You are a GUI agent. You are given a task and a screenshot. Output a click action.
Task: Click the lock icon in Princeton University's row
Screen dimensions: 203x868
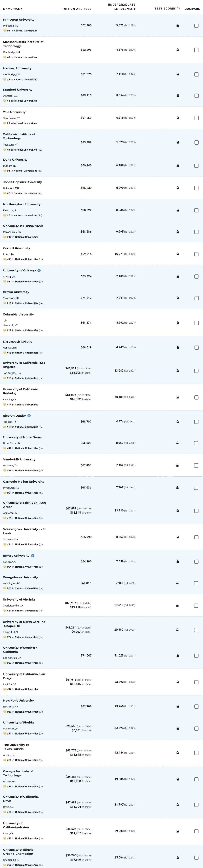(x=178, y=26)
